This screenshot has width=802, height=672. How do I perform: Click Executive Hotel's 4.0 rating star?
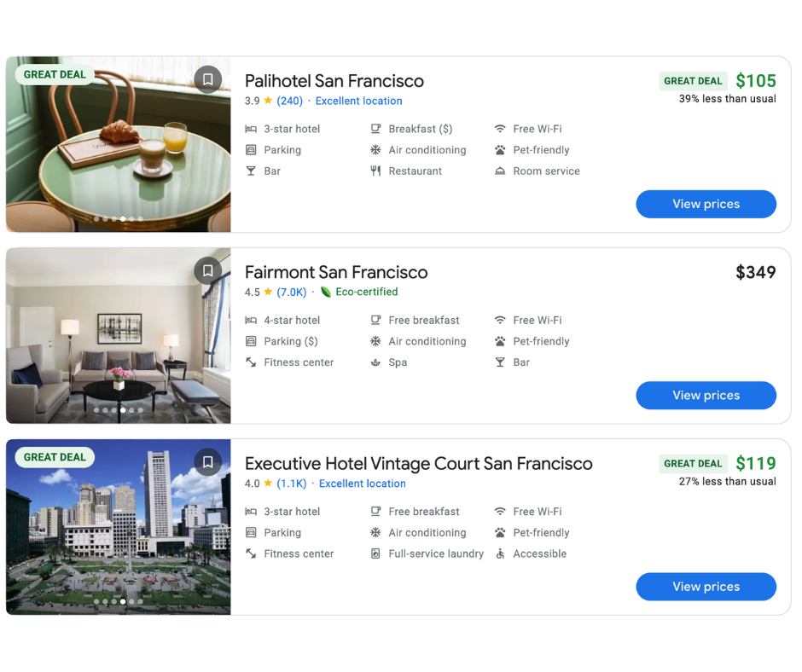click(x=268, y=483)
